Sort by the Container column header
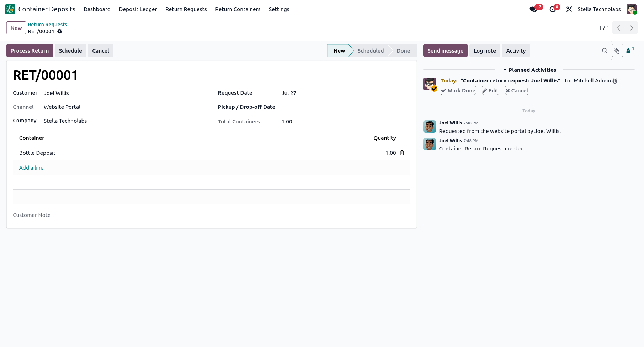The height and width of the screenshot is (347, 644). click(x=32, y=138)
